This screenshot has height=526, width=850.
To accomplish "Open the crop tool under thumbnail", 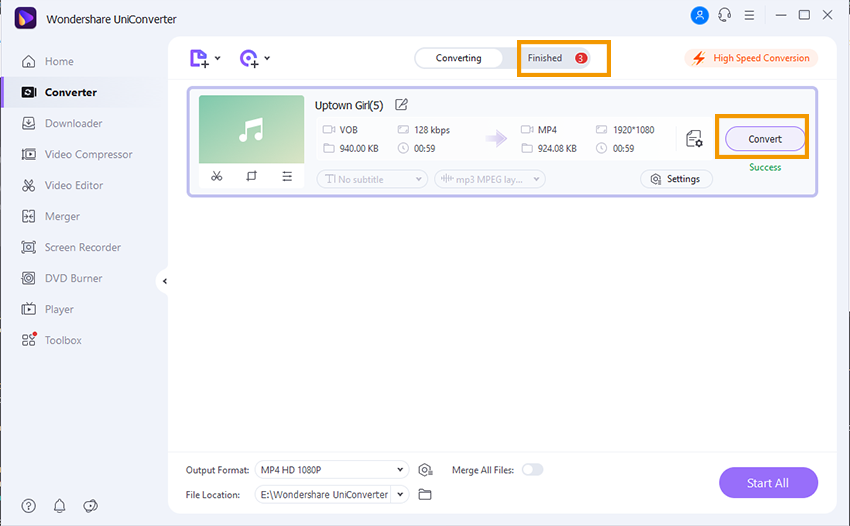I will [252, 176].
